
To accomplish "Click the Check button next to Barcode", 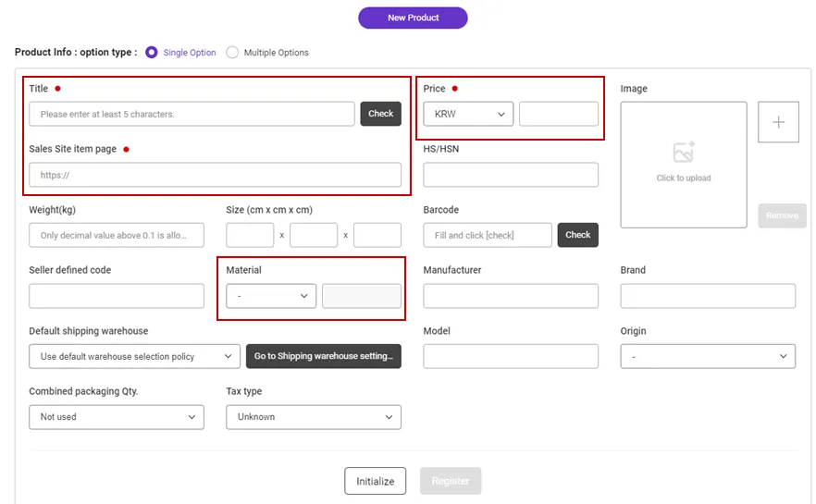I will coord(577,235).
